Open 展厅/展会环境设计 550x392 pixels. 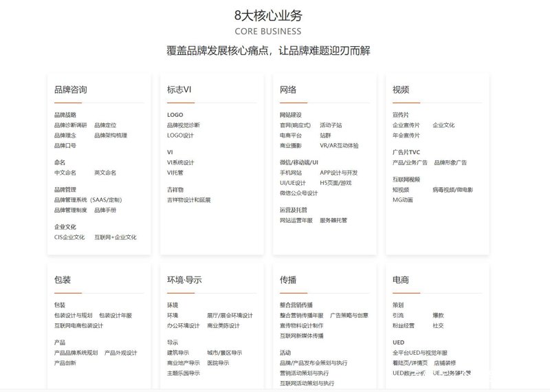click(x=230, y=316)
